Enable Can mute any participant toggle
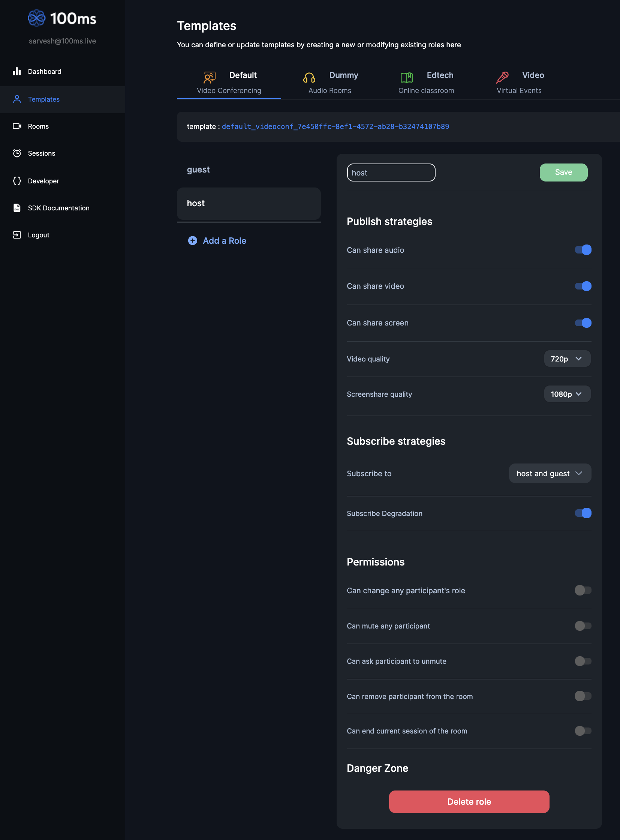The width and height of the screenshot is (620, 840). (583, 626)
